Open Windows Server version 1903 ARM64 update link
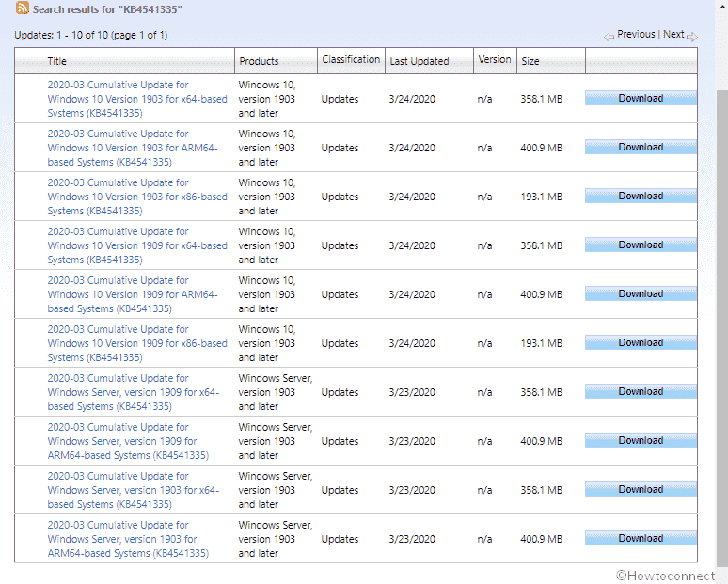 click(128, 539)
